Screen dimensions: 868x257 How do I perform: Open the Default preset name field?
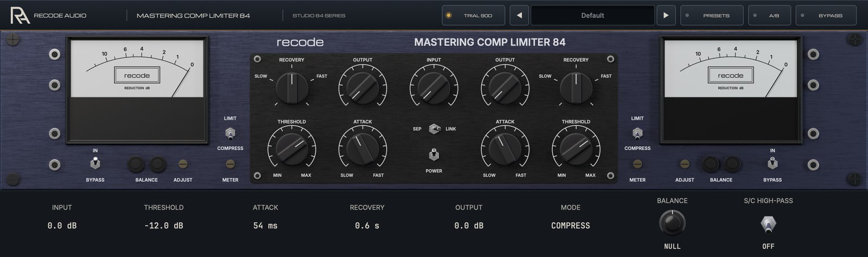pyautogui.click(x=592, y=15)
